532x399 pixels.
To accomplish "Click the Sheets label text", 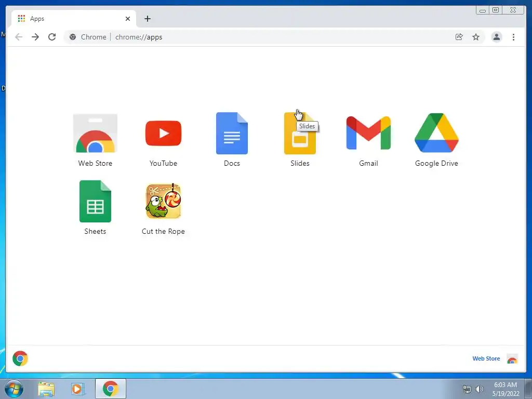I will [95, 231].
